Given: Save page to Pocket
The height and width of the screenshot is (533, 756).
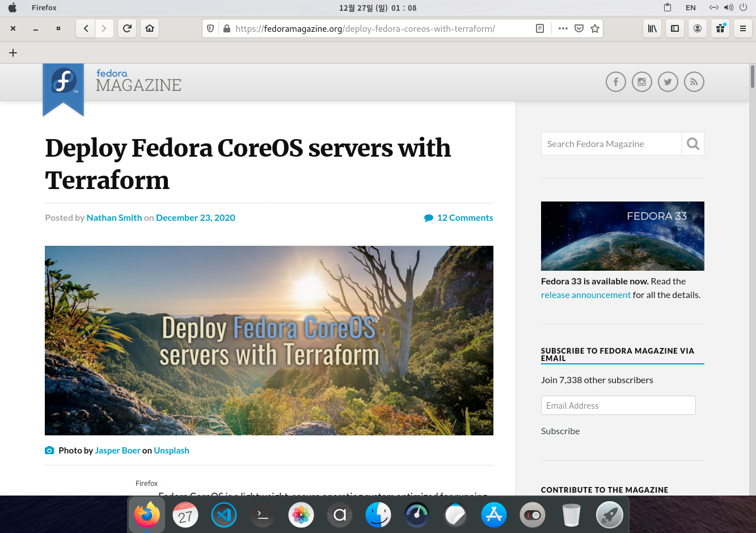Looking at the screenshot, I should [x=579, y=28].
